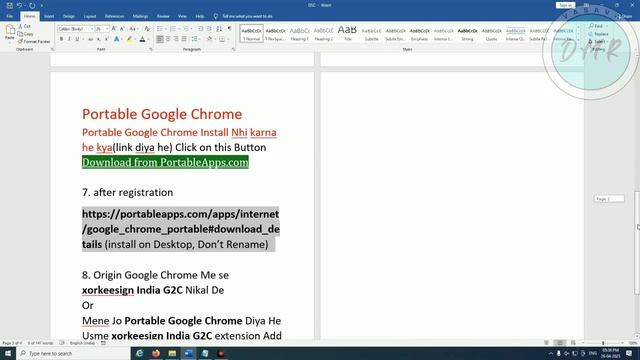The image size is (640, 360).
Task: Click the Cut command
Action: point(24,26)
